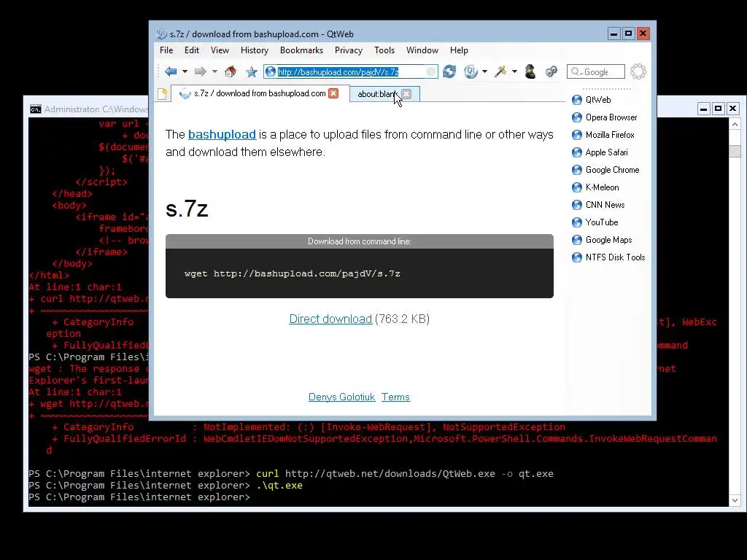
Task: Click the Direct download link
Action: (330, 319)
